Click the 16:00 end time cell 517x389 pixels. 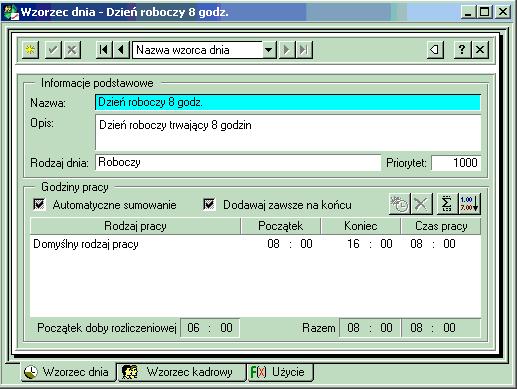click(x=370, y=244)
